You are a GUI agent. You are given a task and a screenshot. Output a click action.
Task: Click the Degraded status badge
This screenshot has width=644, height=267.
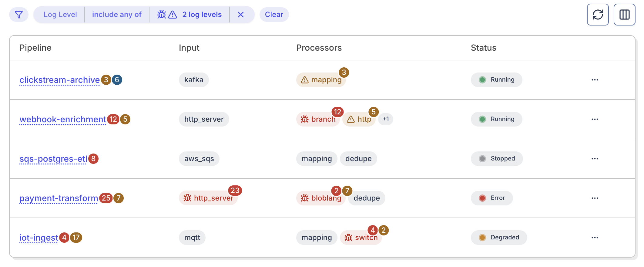coord(499,238)
